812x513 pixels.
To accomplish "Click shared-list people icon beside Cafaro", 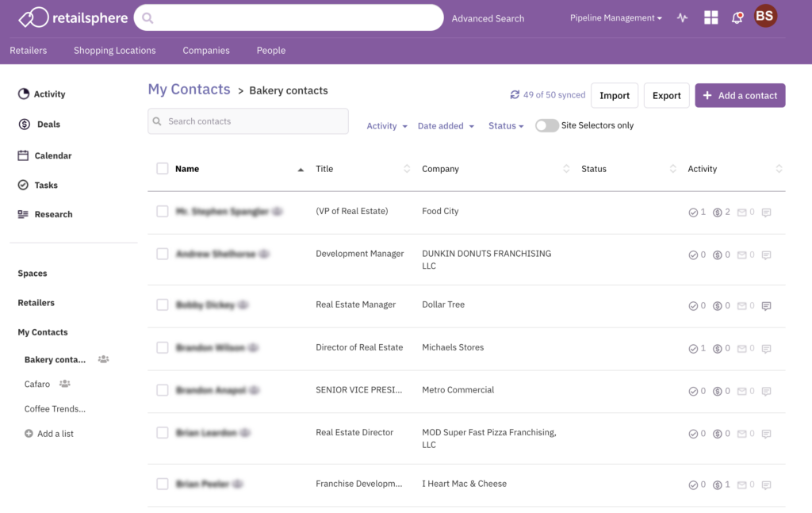I will point(65,384).
